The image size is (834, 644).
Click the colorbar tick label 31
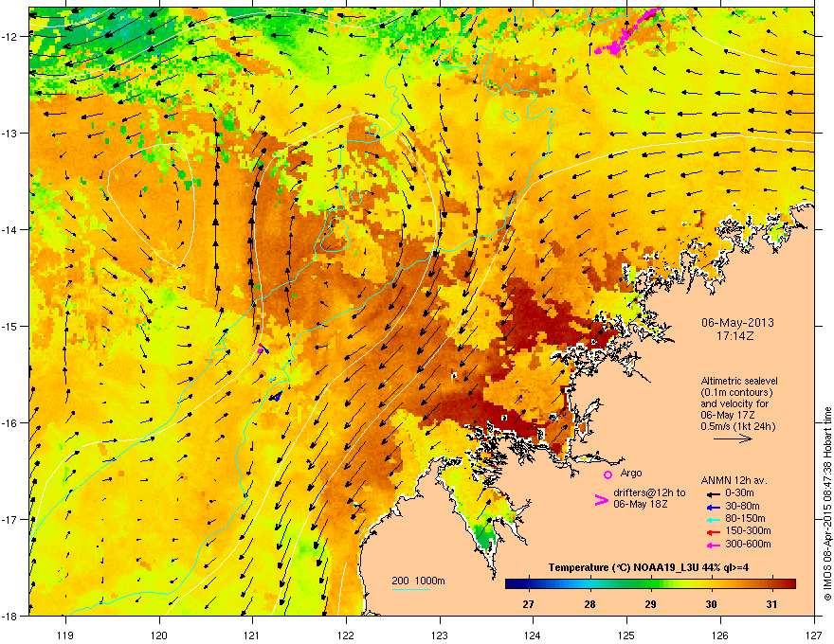tap(771, 604)
